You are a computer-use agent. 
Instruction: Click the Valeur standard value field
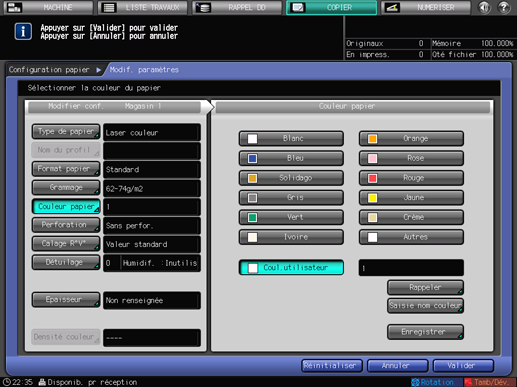[152, 244]
